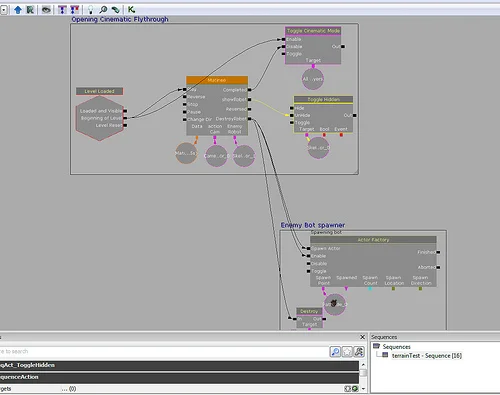Click Reverse input connector on Matinee
This screenshot has width=500, height=395.
pyautogui.click(x=184, y=97)
